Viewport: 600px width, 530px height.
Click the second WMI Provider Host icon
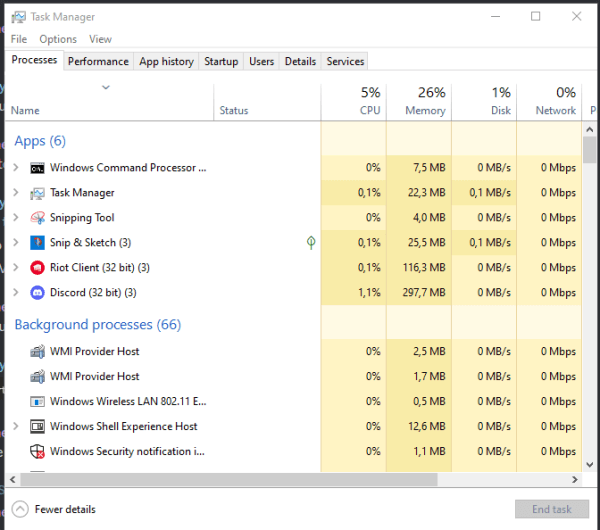pyautogui.click(x=37, y=377)
